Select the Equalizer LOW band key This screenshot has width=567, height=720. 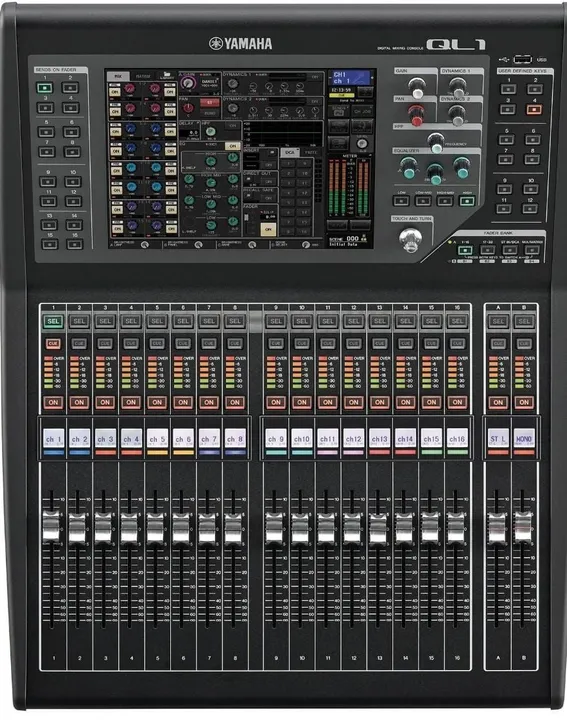(401, 201)
